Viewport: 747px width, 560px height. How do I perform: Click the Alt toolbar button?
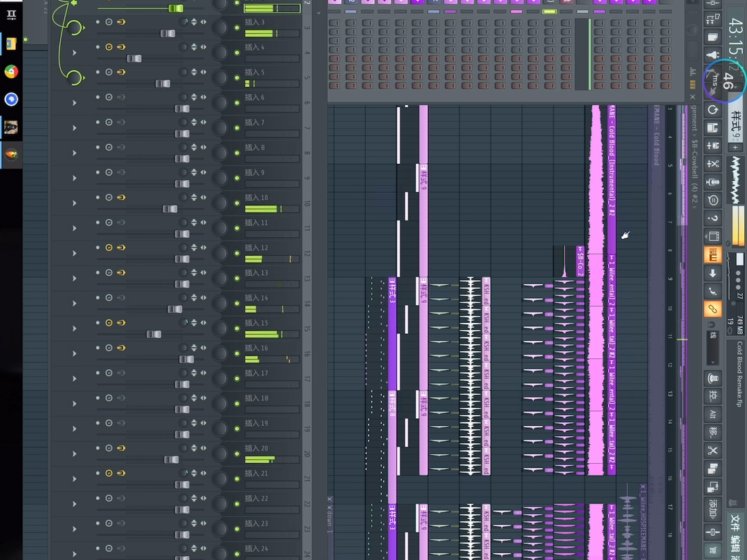[x=712, y=414]
